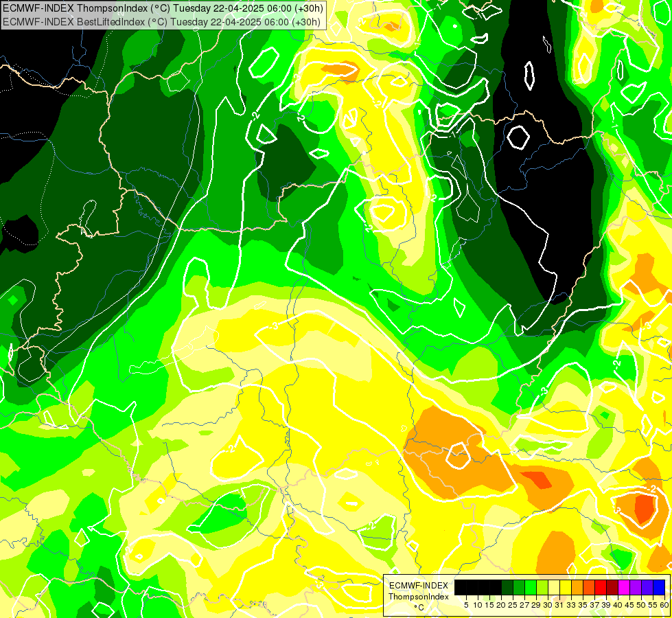Viewport: 672px width, 618px height.
Task: Select the violet 50–55 legend swatch
Action: tap(647, 587)
